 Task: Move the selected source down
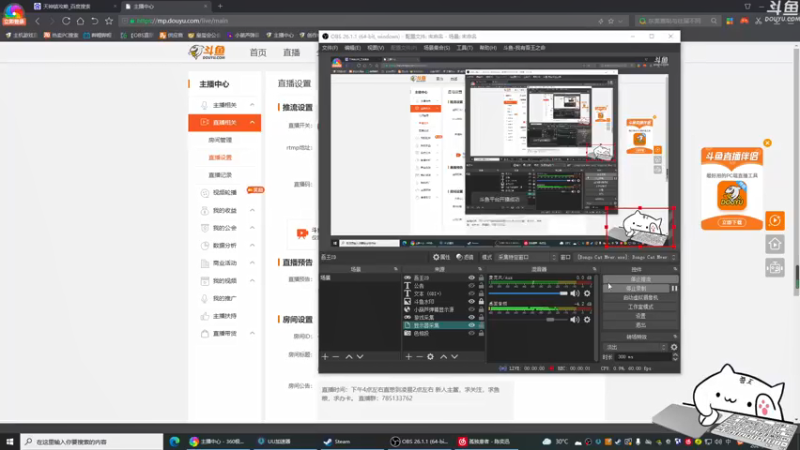pyautogui.click(x=455, y=357)
